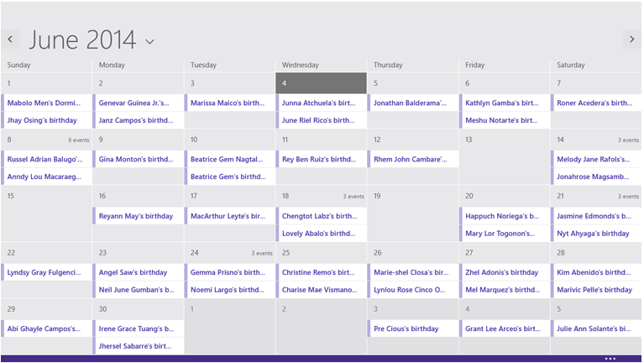Image resolution: width=644 pixels, height=363 pixels.
Task: Show all 3 events on June 24
Action: click(x=262, y=253)
